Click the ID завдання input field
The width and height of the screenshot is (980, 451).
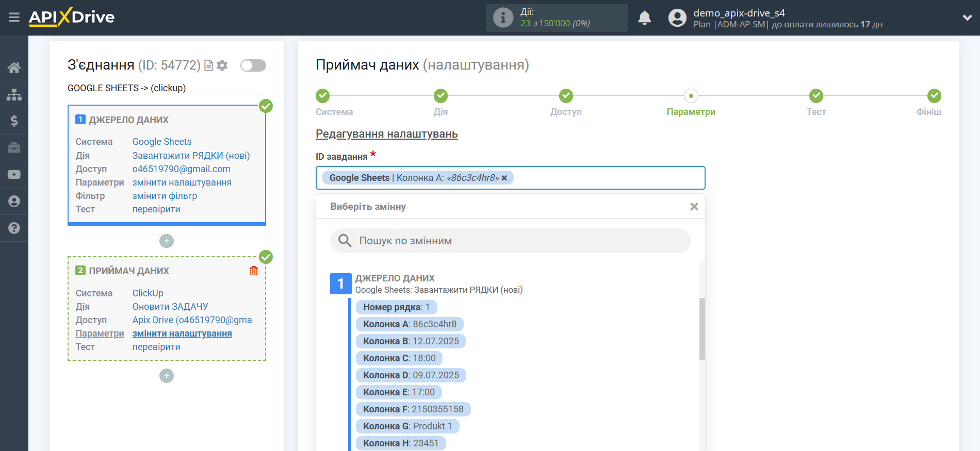510,178
